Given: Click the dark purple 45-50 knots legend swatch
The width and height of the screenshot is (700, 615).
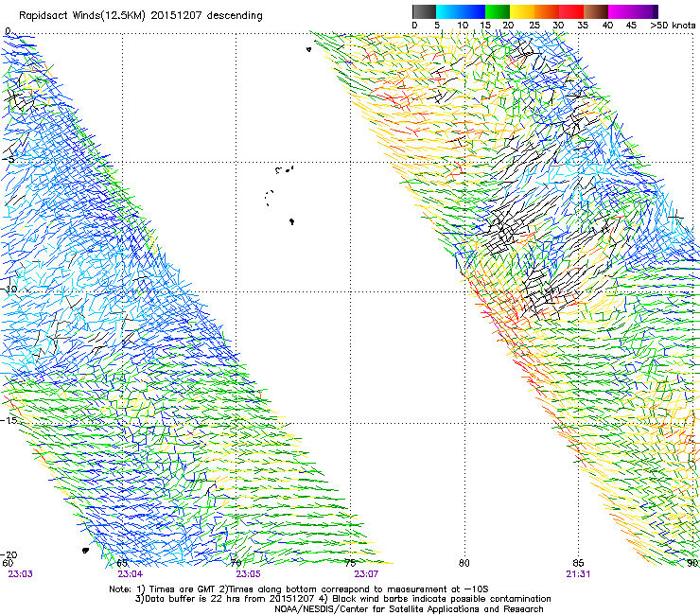Looking at the screenshot, I should point(645,11).
